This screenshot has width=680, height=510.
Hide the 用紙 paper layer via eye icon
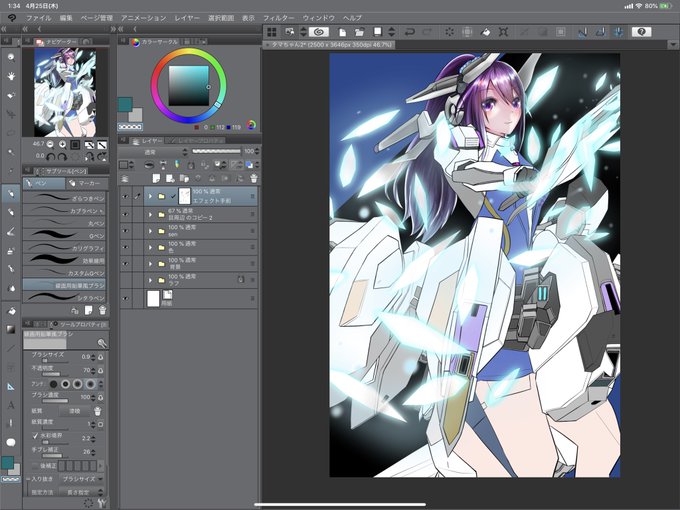(126, 299)
